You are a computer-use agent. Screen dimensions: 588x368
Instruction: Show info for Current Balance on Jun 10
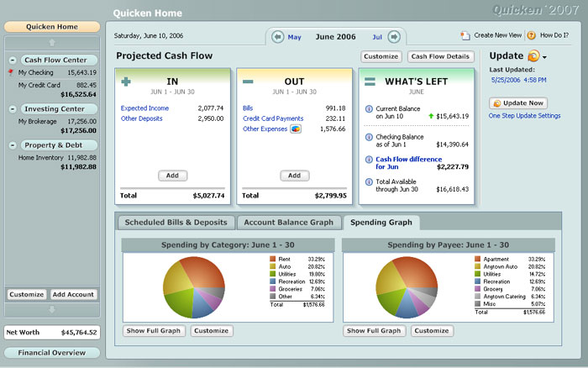pos(369,108)
